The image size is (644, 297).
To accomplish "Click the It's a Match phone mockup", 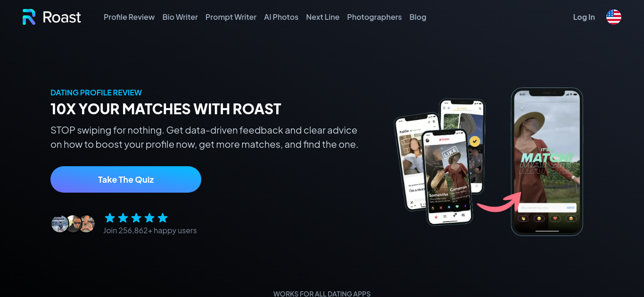I will [547, 161].
